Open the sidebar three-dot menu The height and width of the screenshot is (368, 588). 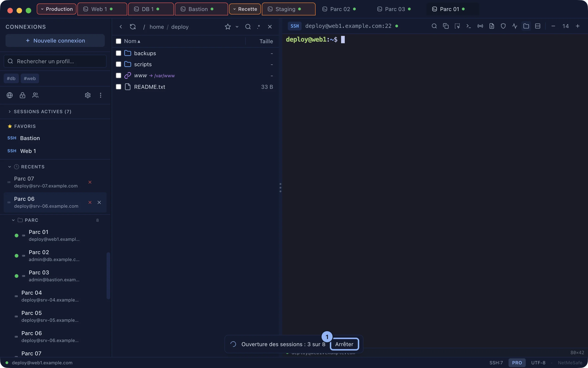[x=101, y=95]
